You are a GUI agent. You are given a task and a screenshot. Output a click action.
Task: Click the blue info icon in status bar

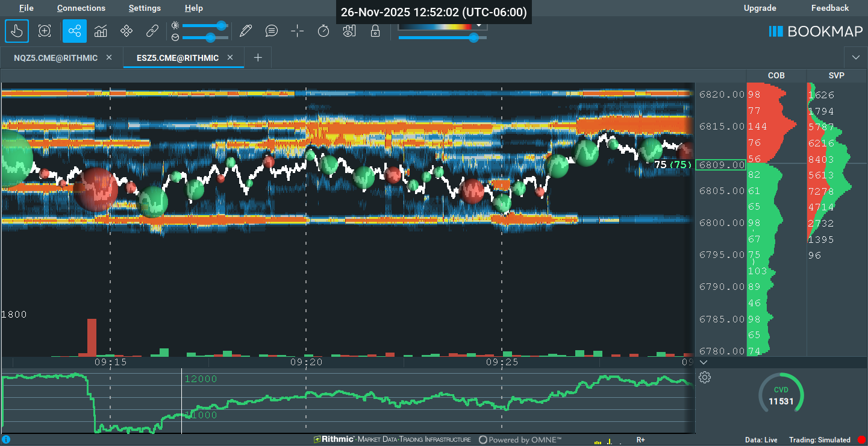click(6, 440)
